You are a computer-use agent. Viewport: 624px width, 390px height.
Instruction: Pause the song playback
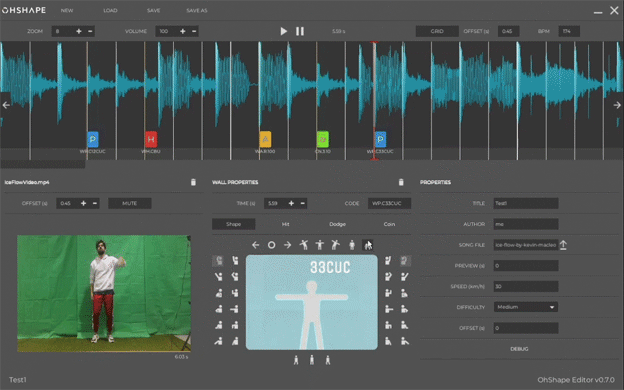300,31
